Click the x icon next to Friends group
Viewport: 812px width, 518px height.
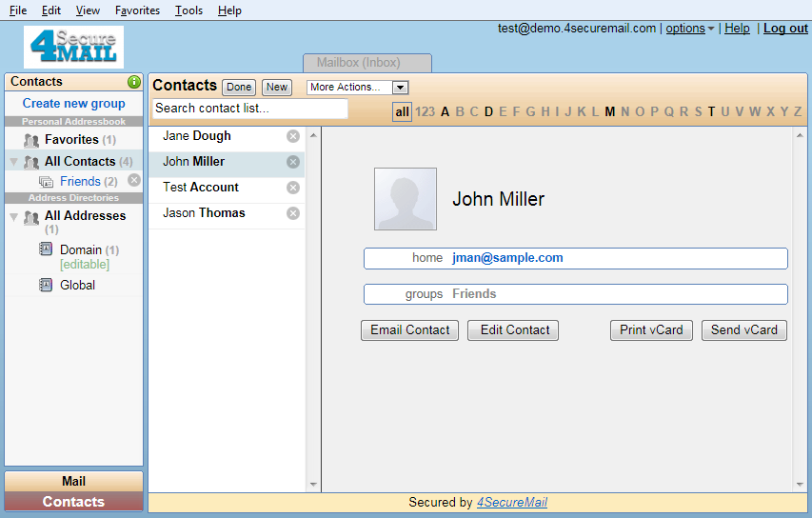tap(134, 180)
